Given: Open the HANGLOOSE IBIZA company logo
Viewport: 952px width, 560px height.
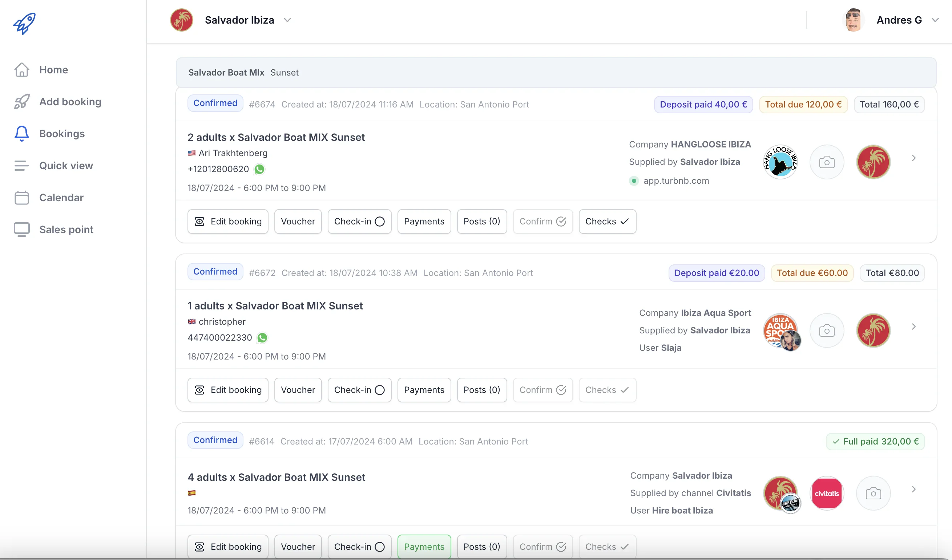Looking at the screenshot, I should coord(780,162).
